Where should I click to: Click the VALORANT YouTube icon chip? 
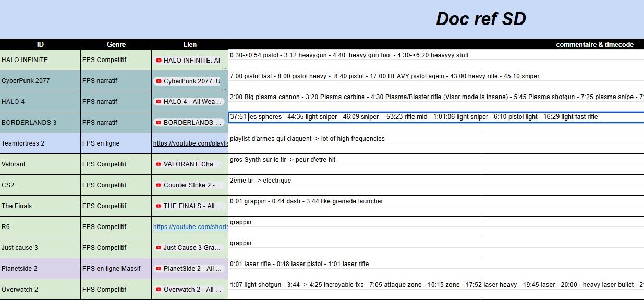pyautogui.click(x=189, y=164)
